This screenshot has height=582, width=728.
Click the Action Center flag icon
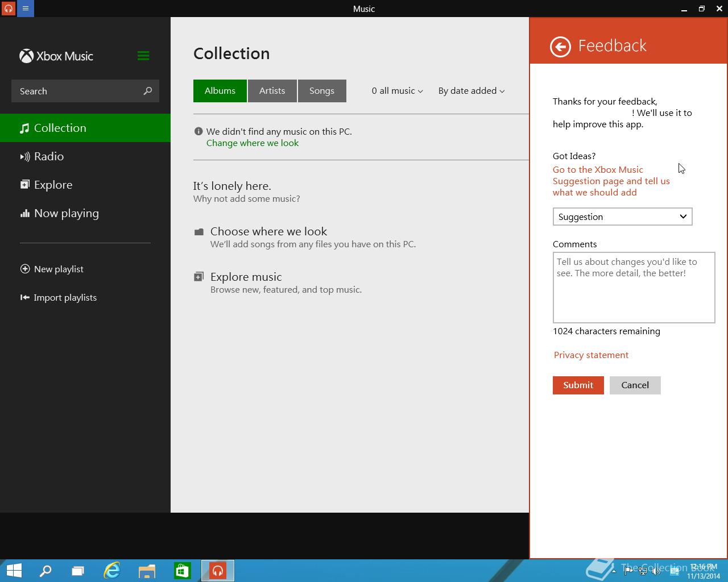tap(628, 571)
